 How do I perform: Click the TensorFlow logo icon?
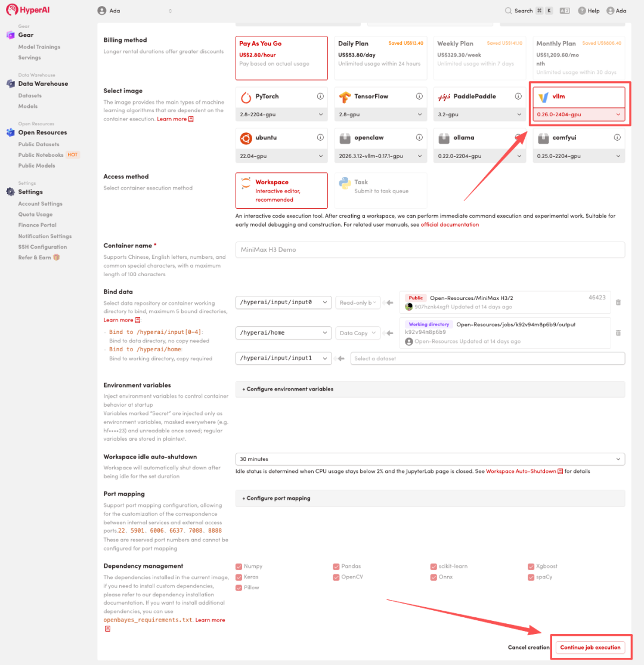345,97
